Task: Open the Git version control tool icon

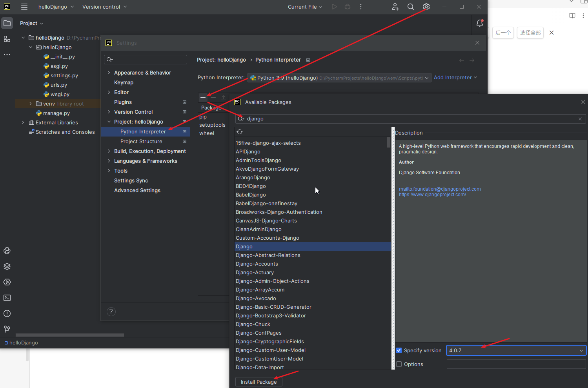Action: (x=7, y=329)
